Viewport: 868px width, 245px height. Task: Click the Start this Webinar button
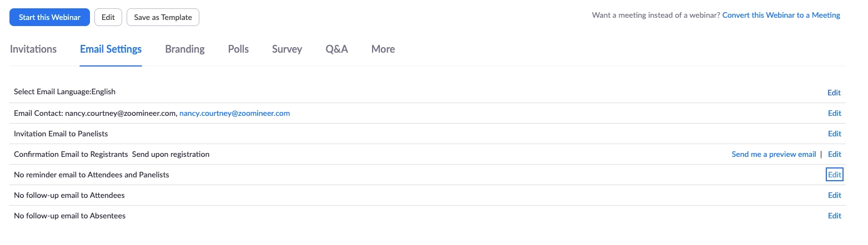49,17
